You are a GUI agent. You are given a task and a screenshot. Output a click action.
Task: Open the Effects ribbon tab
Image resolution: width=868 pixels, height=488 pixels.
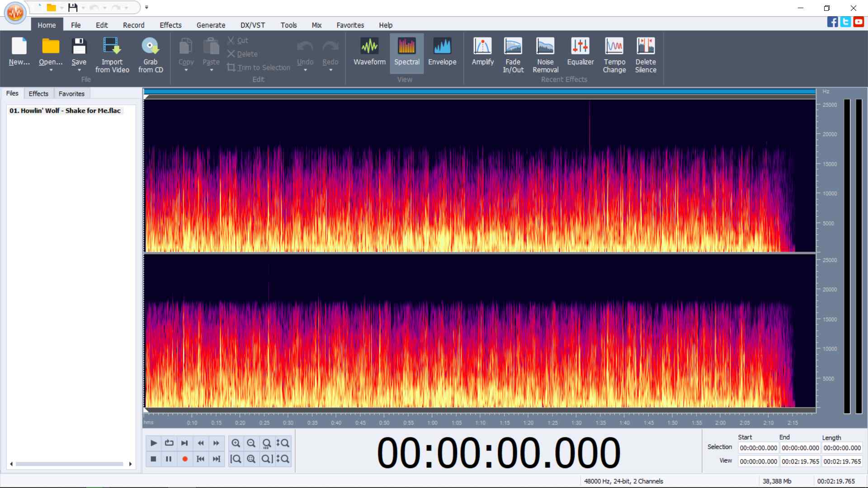170,25
